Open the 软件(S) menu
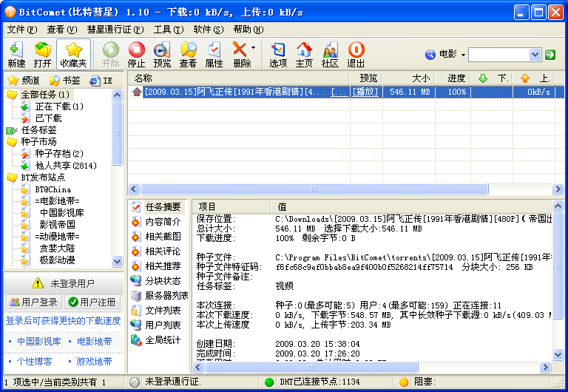Viewport: 568px width, 392px height. coord(209,30)
